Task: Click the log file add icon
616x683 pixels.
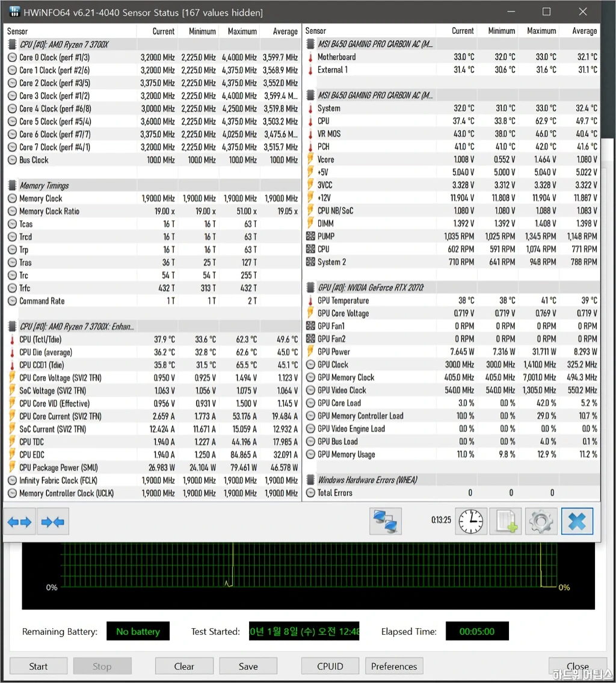Action: pos(506,521)
